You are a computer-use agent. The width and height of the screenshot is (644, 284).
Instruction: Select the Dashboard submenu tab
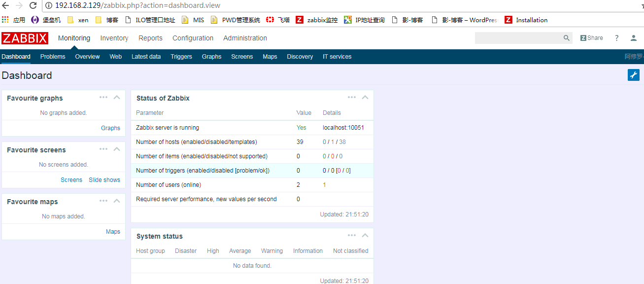(16, 57)
